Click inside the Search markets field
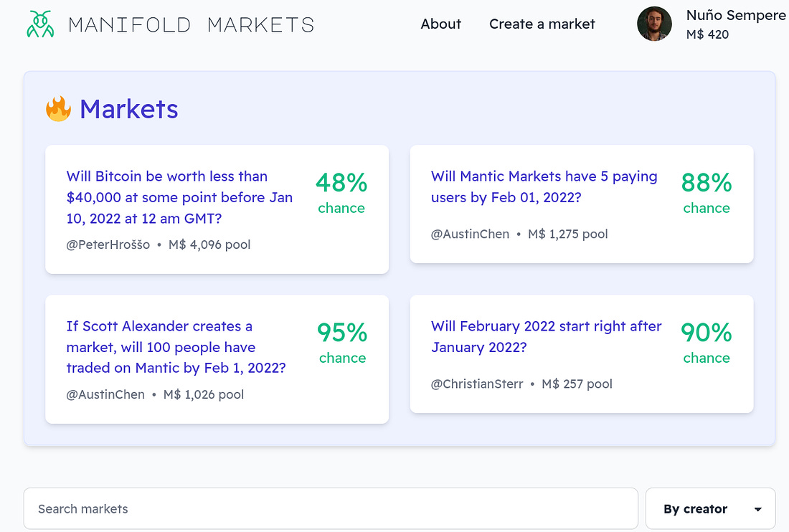 click(x=330, y=509)
